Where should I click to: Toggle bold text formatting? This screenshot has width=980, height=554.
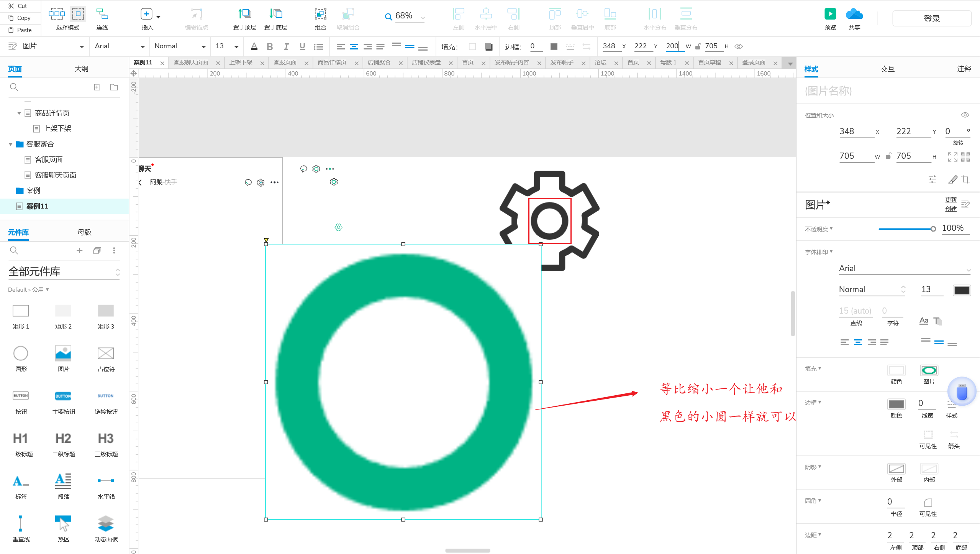270,46
